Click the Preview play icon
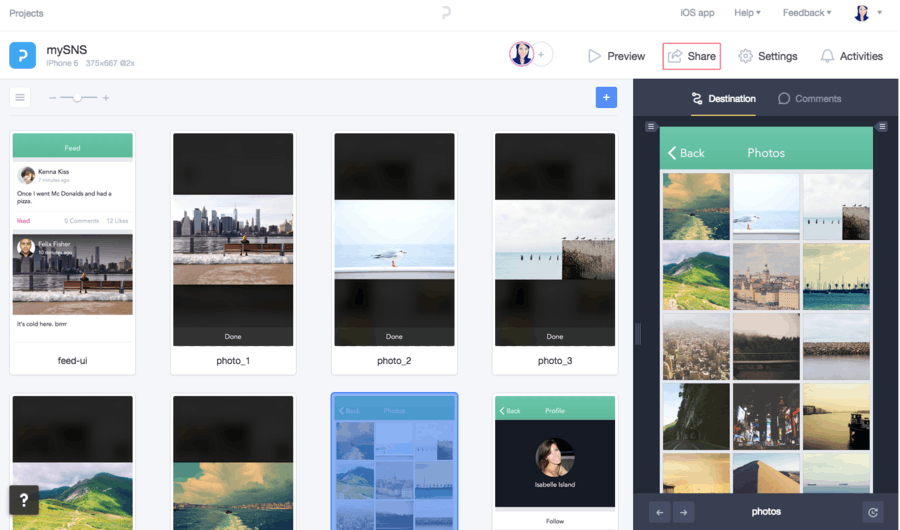The width and height of the screenshot is (900, 530). (x=594, y=56)
